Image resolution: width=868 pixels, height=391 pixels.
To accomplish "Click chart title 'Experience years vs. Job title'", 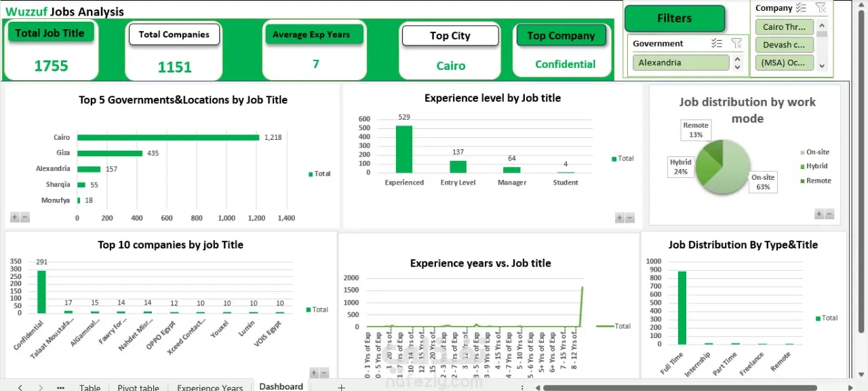I will (x=481, y=263).
